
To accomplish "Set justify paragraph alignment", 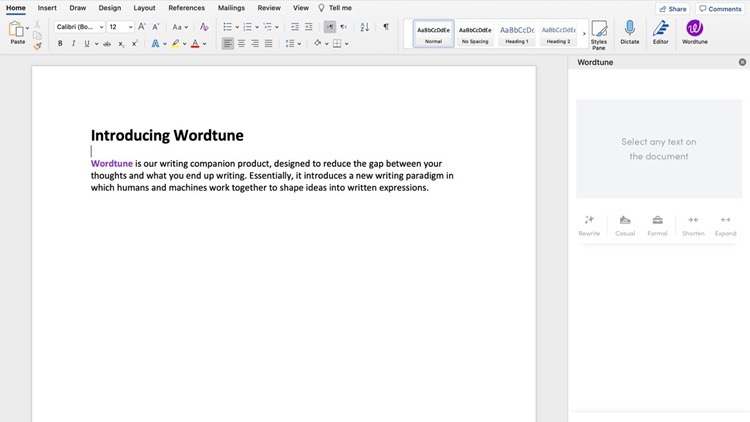I will point(269,44).
